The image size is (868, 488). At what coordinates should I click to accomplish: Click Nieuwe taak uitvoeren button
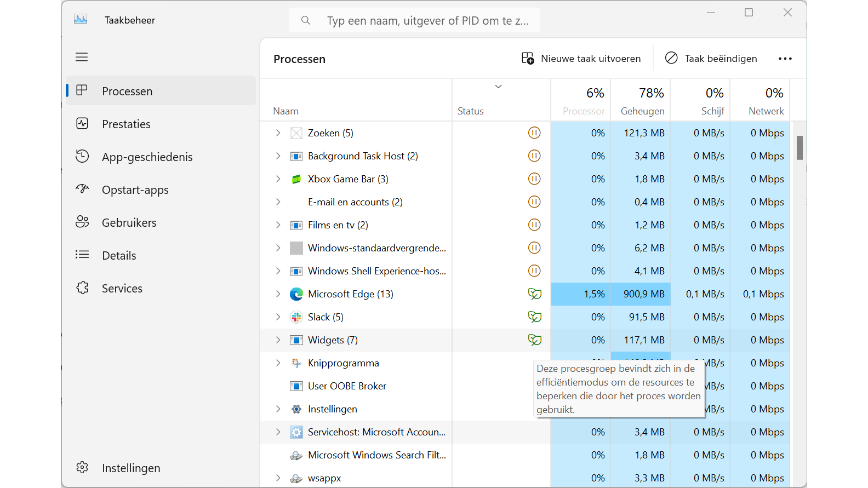point(581,59)
